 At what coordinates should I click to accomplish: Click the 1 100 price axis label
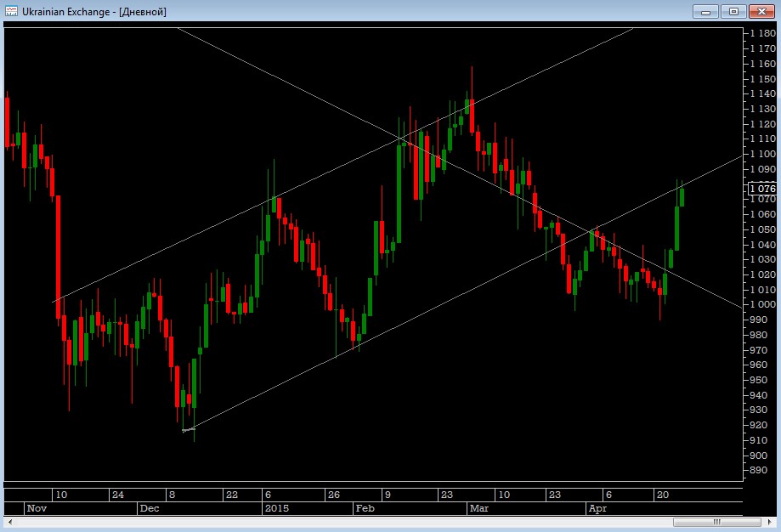coord(762,154)
